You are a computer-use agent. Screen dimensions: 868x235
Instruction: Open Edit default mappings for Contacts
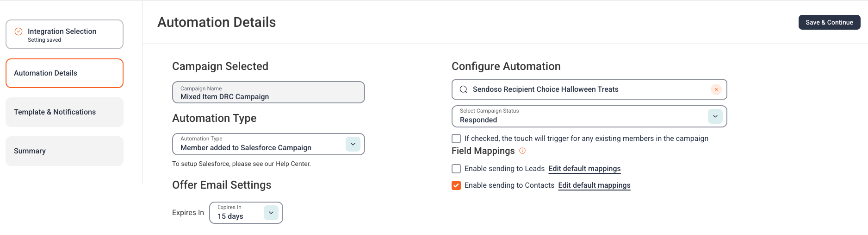coord(594,185)
